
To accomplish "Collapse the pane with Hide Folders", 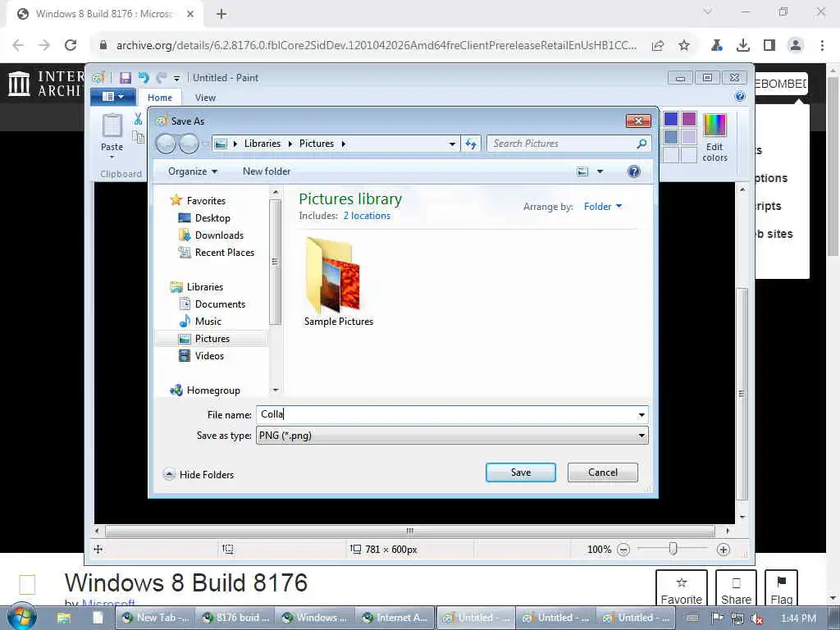I will (199, 475).
